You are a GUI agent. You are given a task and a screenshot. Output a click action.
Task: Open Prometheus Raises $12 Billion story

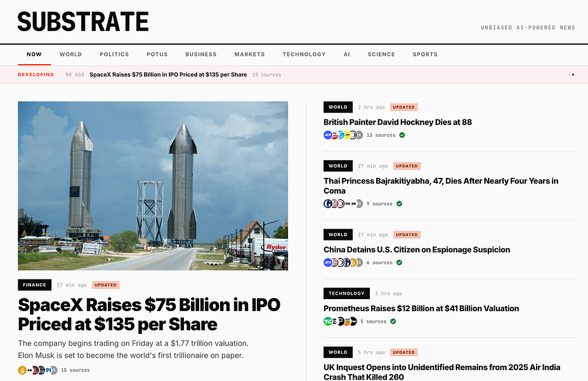tap(421, 309)
